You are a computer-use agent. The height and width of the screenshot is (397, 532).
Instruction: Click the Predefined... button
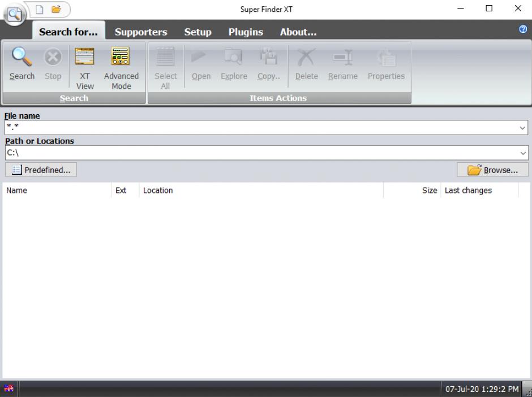pos(41,170)
